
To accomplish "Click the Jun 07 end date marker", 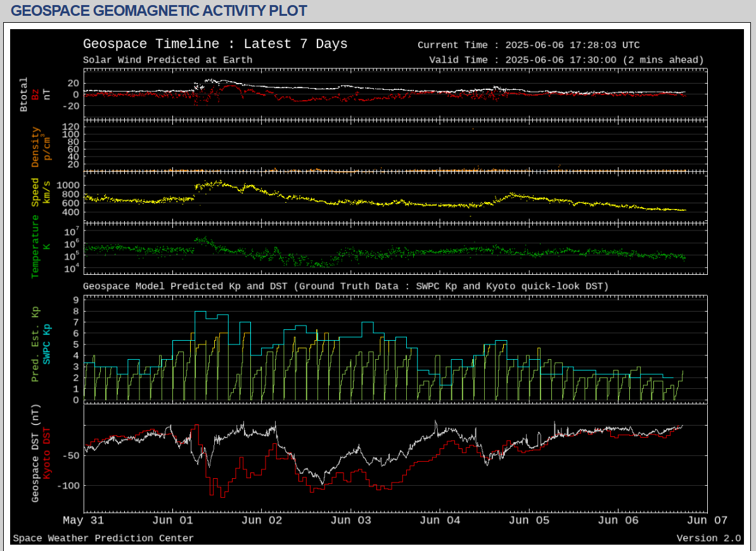I will pyautogui.click(x=707, y=520).
